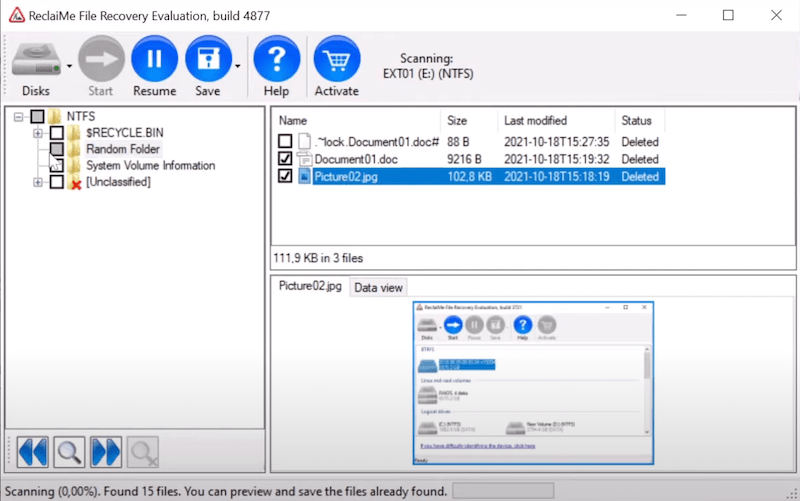Click the NTFS root folder icon
Image resolution: width=800 pixels, height=501 pixels.
[x=54, y=117]
